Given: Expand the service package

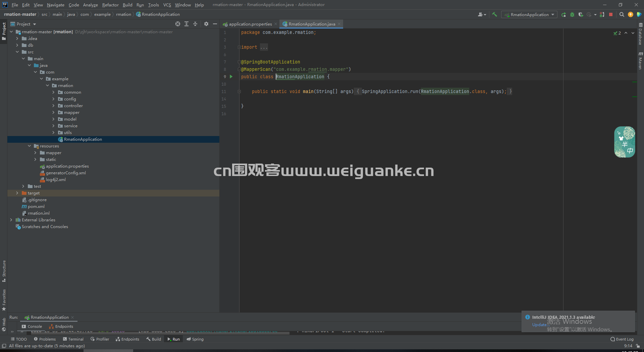Looking at the screenshot, I should click(x=53, y=126).
